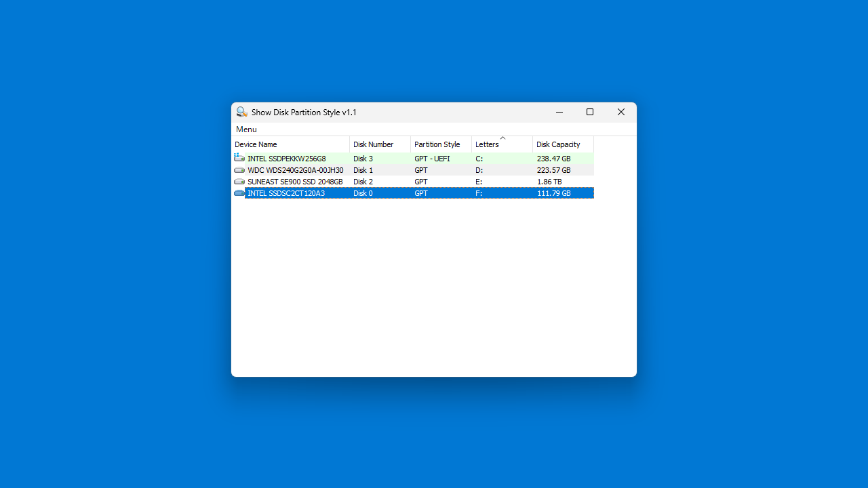Select the INTEL SSDPEKKW256G8 device row
Screen dimensions: 868x488
coord(413,159)
